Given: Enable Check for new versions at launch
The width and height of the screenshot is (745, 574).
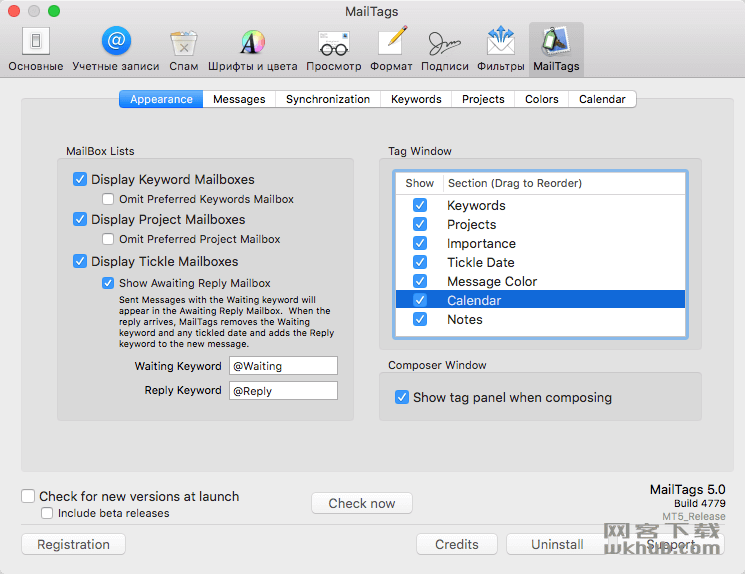Looking at the screenshot, I should click(x=28, y=496).
